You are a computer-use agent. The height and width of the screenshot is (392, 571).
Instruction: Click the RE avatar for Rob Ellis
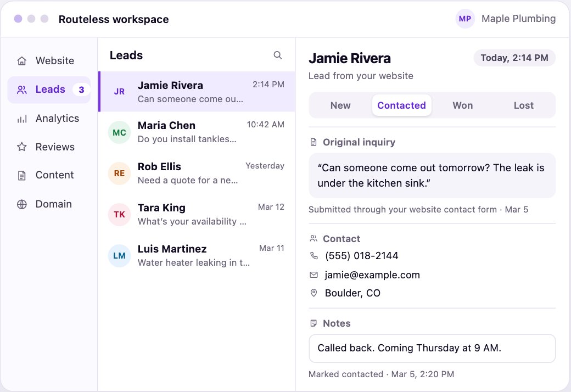[x=120, y=173]
